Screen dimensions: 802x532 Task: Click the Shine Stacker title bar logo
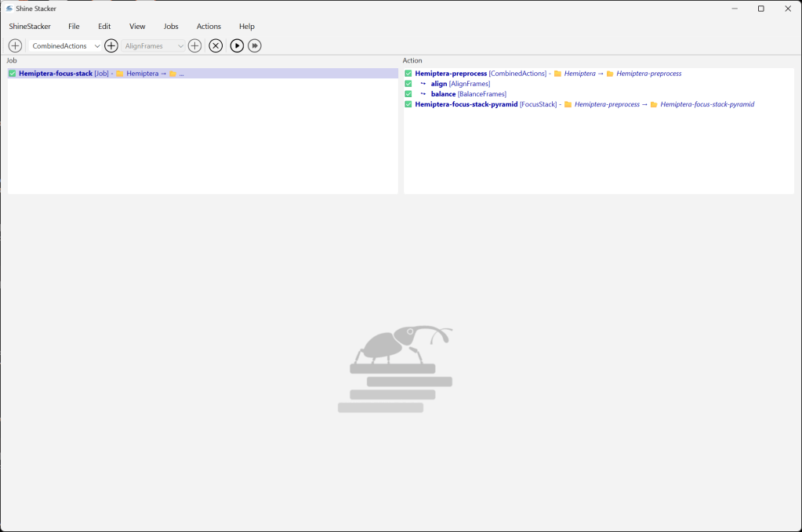coord(9,9)
